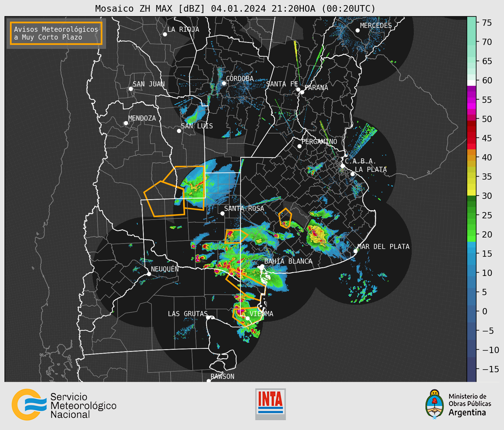Screen dimensions: 504x430
Task: Click the white 60 dBZ colorbar band
Action: (x=471, y=83)
